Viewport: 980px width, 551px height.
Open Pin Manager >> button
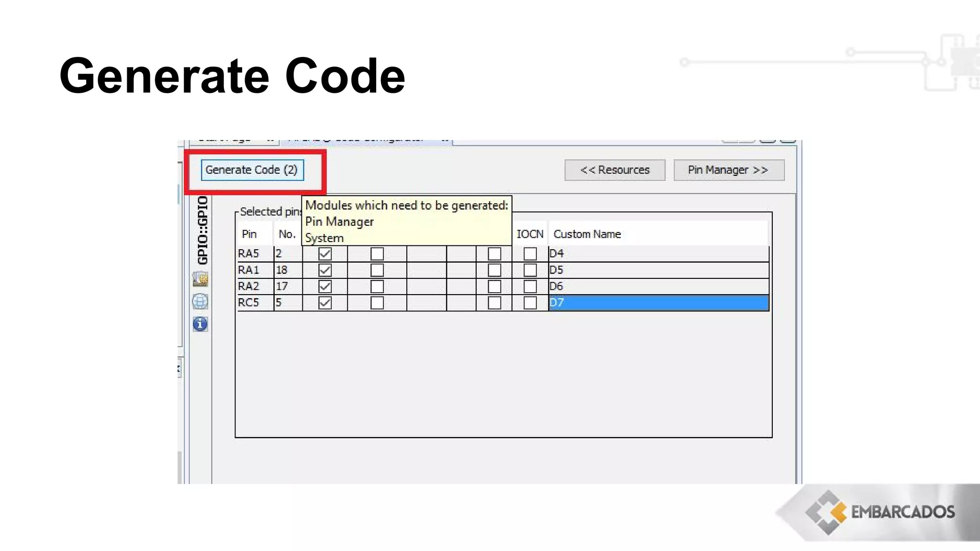click(x=729, y=170)
